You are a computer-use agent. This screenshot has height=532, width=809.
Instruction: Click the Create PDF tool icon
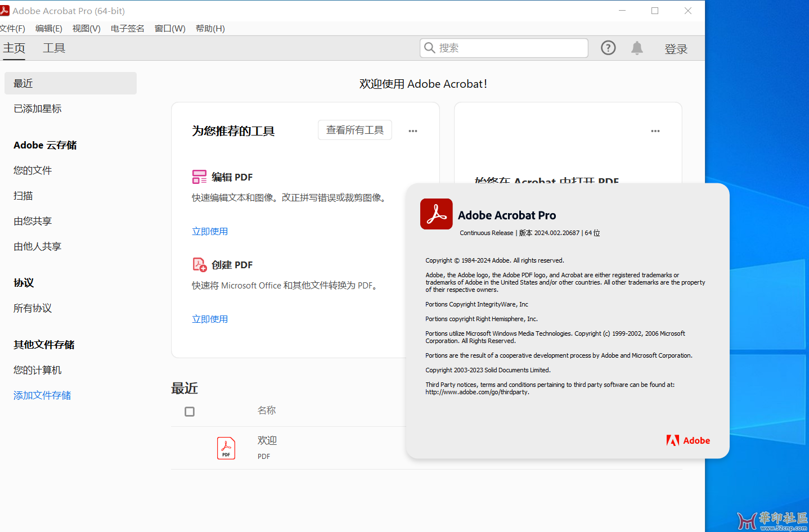(x=199, y=265)
